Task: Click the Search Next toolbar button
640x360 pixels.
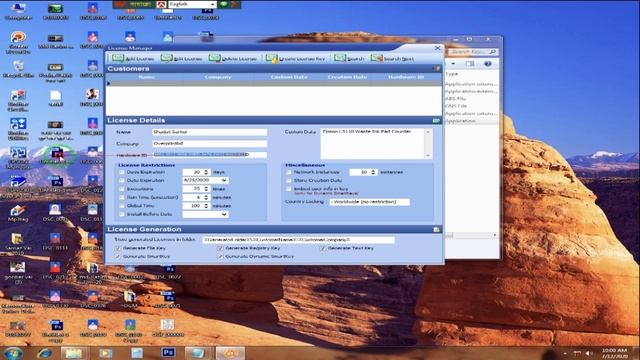Action: point(392,58)
